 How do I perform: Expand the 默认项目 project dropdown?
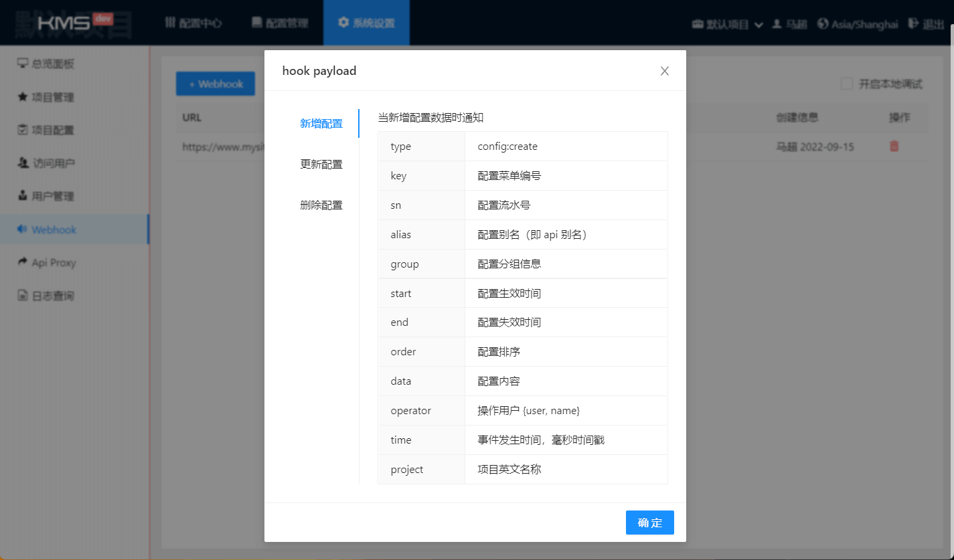pyautogui.click(x=727, y=24)
